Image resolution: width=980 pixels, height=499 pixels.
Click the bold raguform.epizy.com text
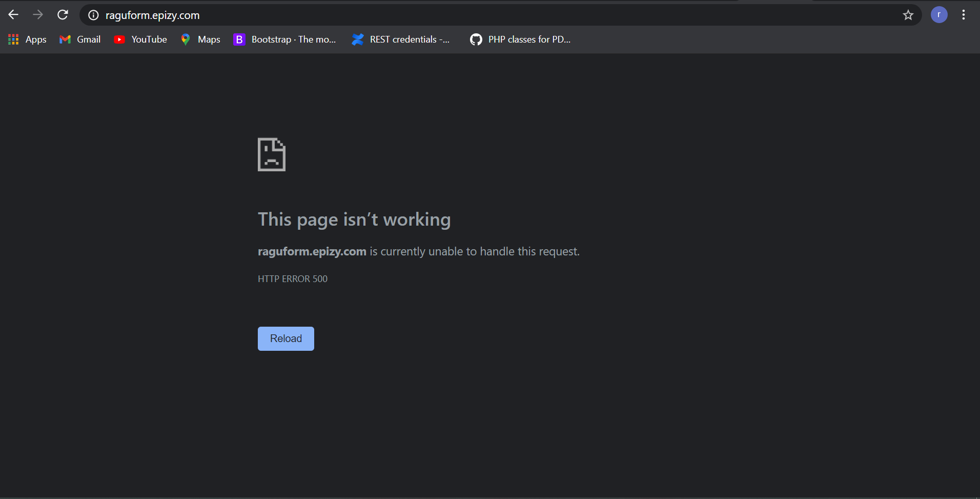312,252
